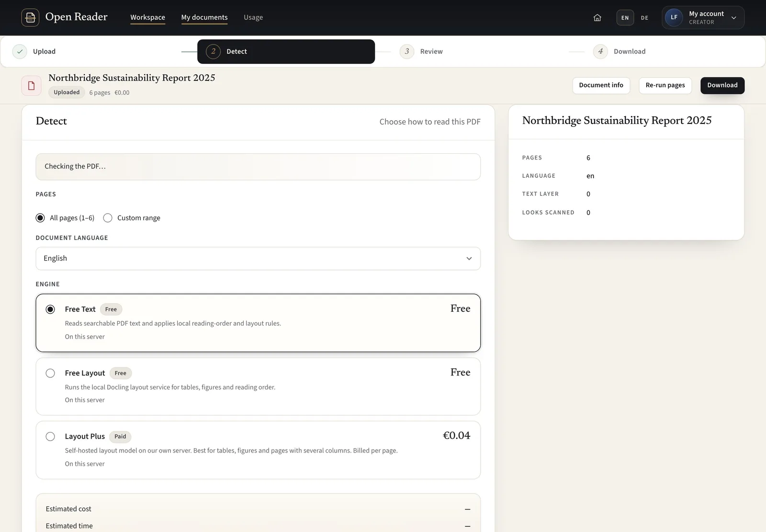This screenshot has width=766, height=532.
Task: Open the Workspace tab
Action: click(147, 17)
